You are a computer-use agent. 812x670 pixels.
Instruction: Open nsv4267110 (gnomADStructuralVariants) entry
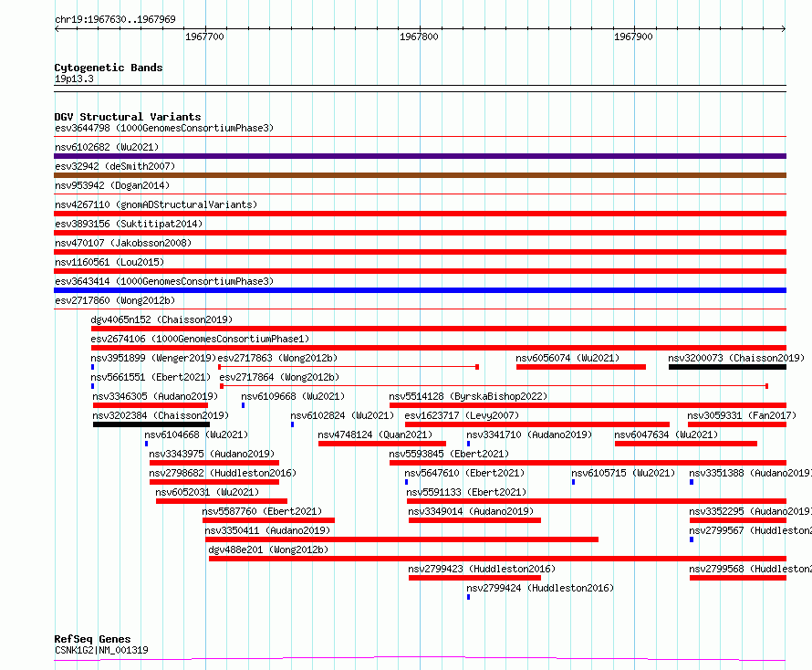tap(156, 204)
